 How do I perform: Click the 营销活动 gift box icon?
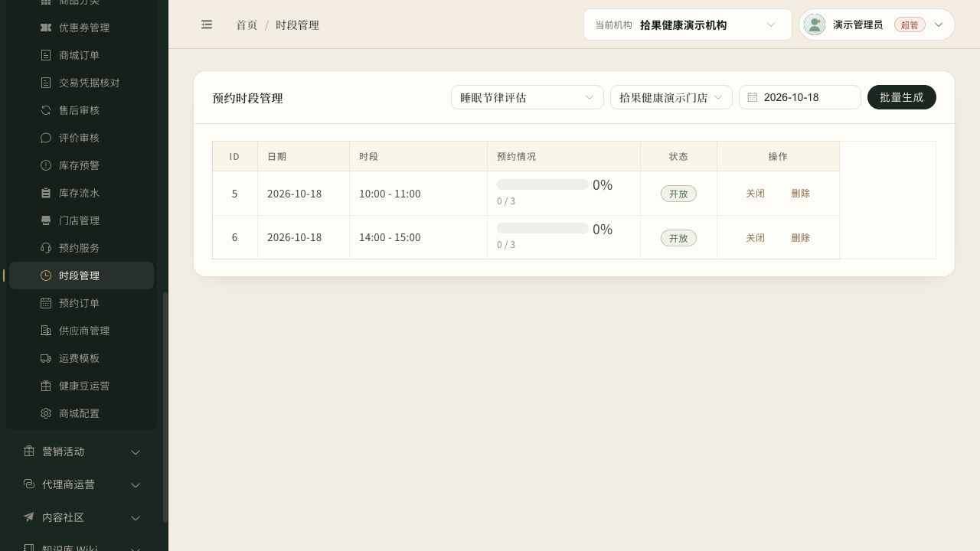pyautogui.click(x=29, y=452)
